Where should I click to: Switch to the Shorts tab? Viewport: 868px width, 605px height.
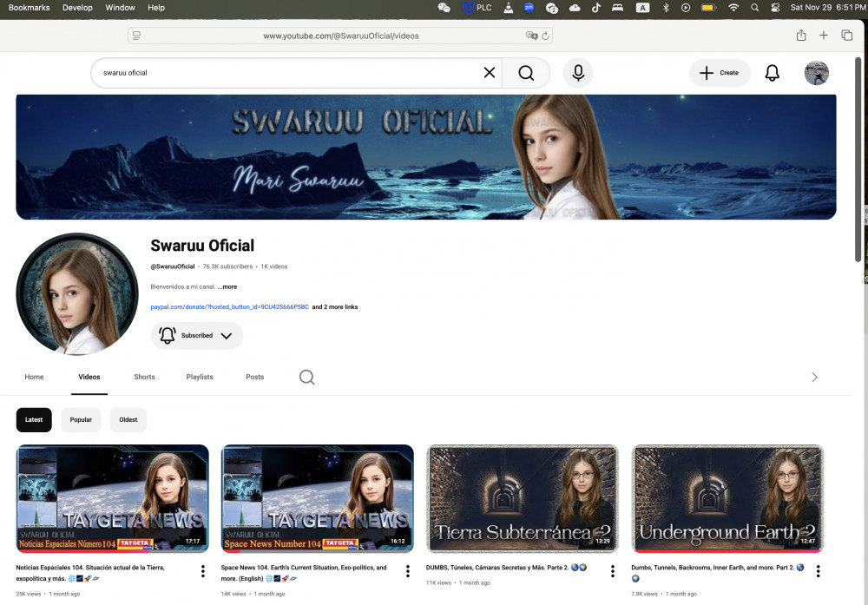pyautogui.click(x=144, y=377)
